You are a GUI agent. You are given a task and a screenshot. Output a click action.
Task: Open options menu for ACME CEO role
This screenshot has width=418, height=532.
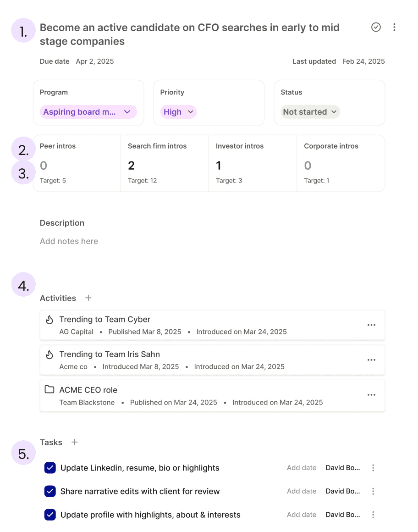371,395
